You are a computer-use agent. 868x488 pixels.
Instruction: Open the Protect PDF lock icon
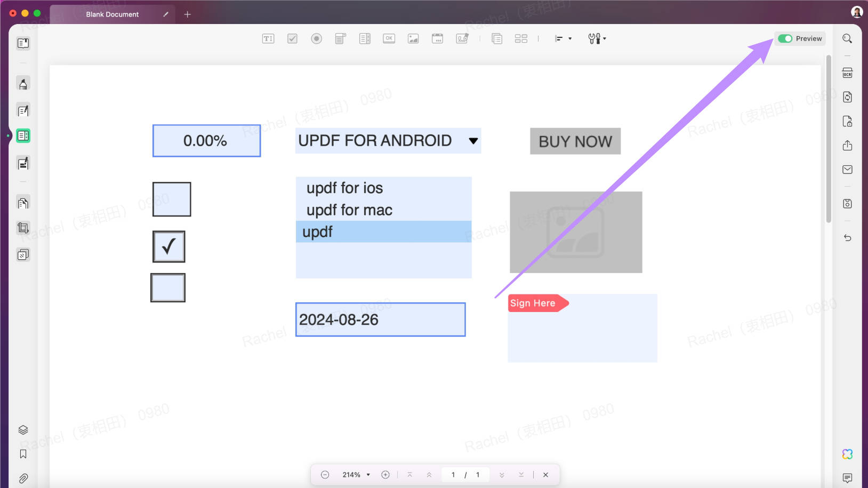[847, 121]
